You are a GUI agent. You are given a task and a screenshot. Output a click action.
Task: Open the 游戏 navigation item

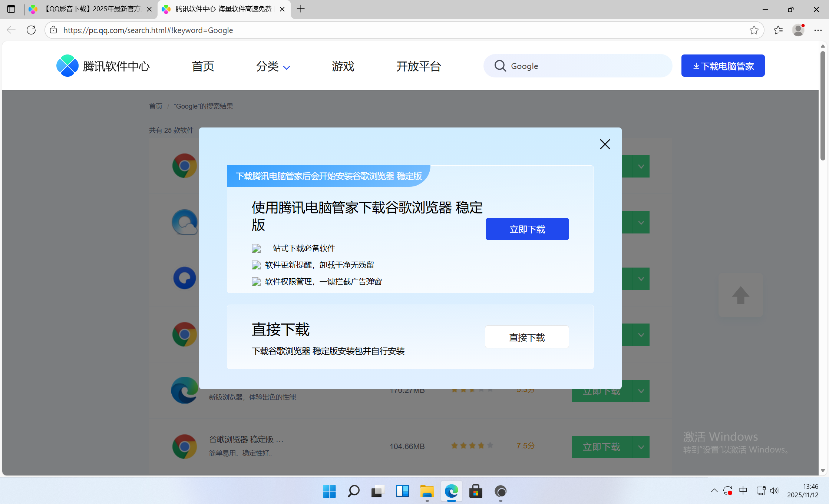tap(343, 66)
